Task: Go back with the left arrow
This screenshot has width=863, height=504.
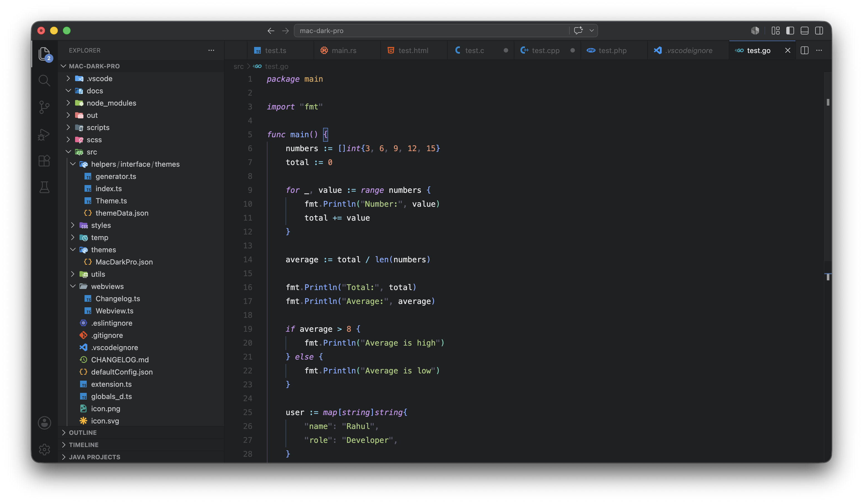Action: pos(271,31)
